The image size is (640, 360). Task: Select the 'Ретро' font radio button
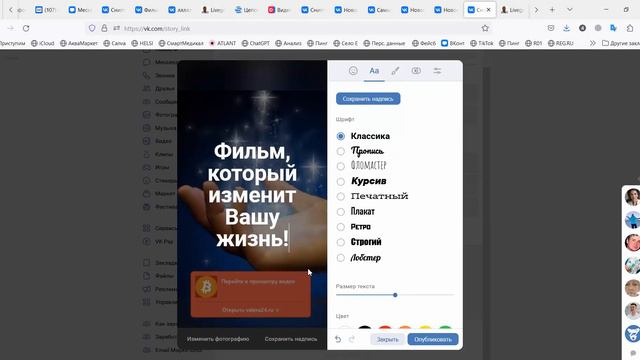pyautogui.click(x=340, y=227)
